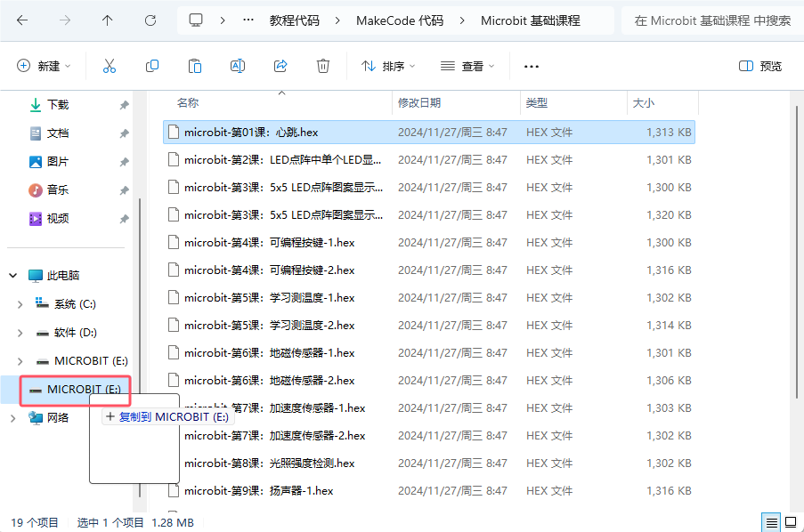Open 下载 in quick access

click(x=57, y=105)
